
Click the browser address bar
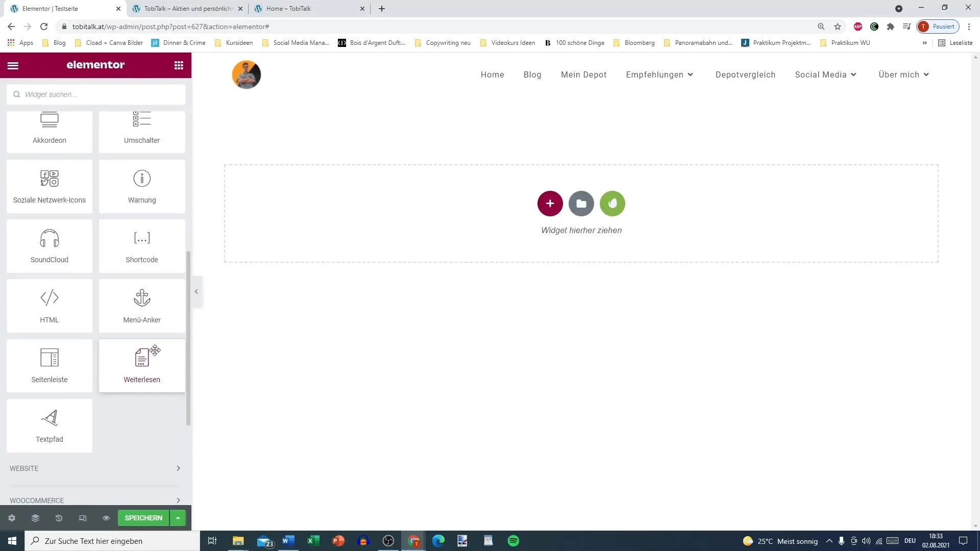coord(434,27)
